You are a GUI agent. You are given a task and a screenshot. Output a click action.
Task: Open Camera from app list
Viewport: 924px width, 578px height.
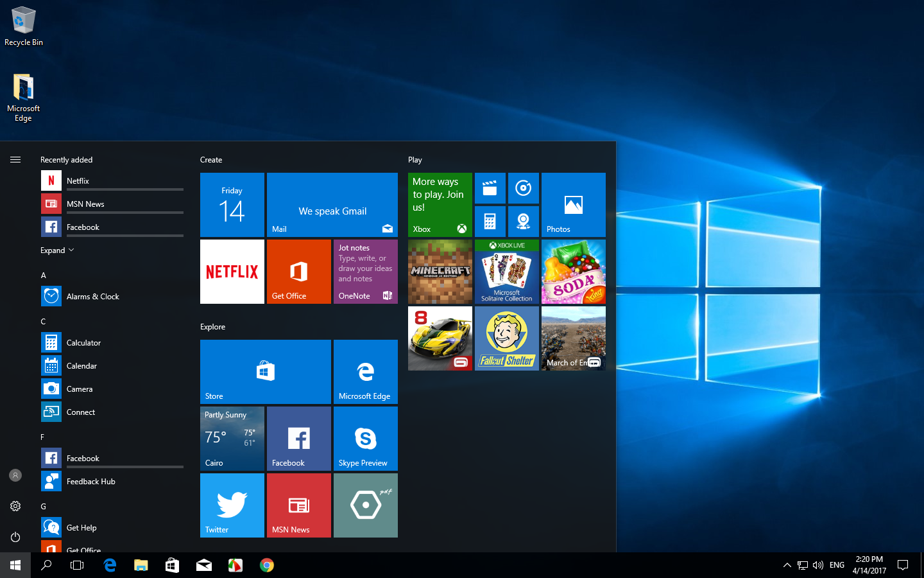pyautogui.click(x=112, y=389)
